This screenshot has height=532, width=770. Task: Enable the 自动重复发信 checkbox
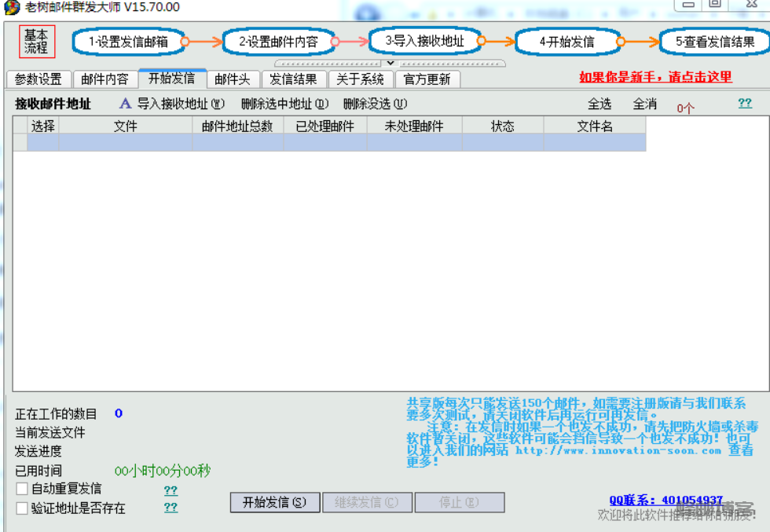[22, 489]
